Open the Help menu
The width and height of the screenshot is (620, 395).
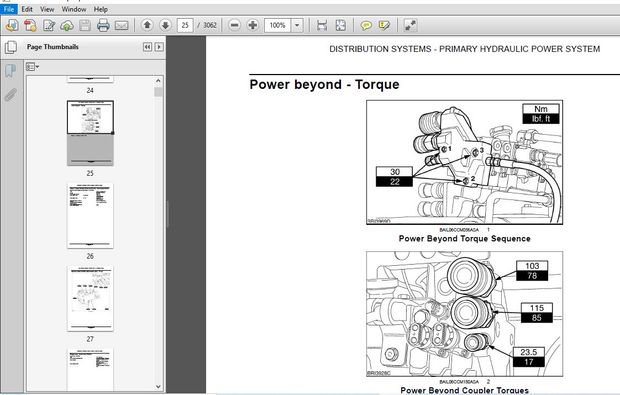pyautogui.click(x=100, y=9)
